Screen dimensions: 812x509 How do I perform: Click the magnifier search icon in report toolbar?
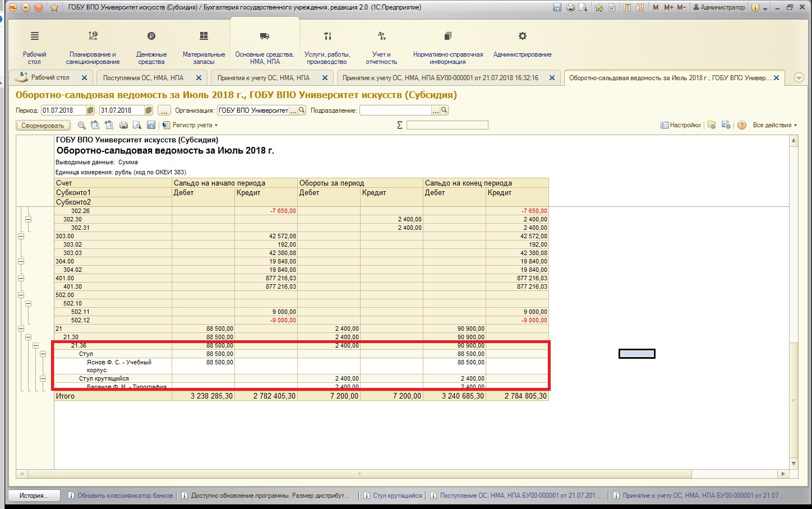82,126
